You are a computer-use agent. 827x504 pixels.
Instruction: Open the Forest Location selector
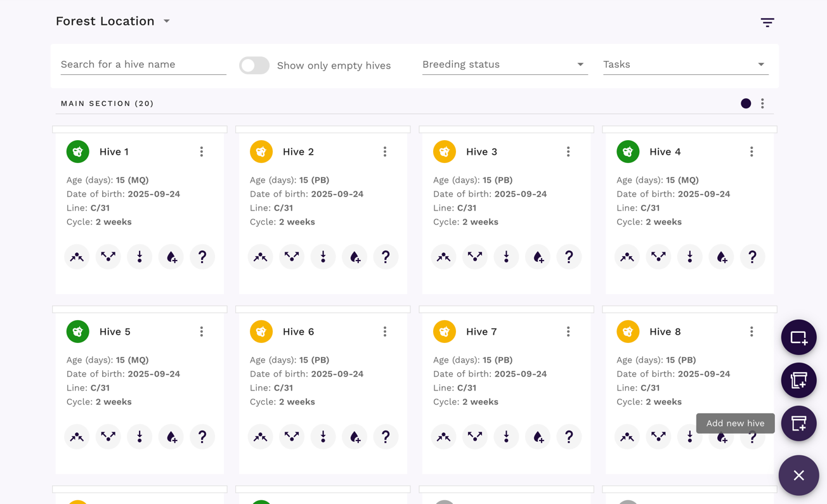click(113, 22)
